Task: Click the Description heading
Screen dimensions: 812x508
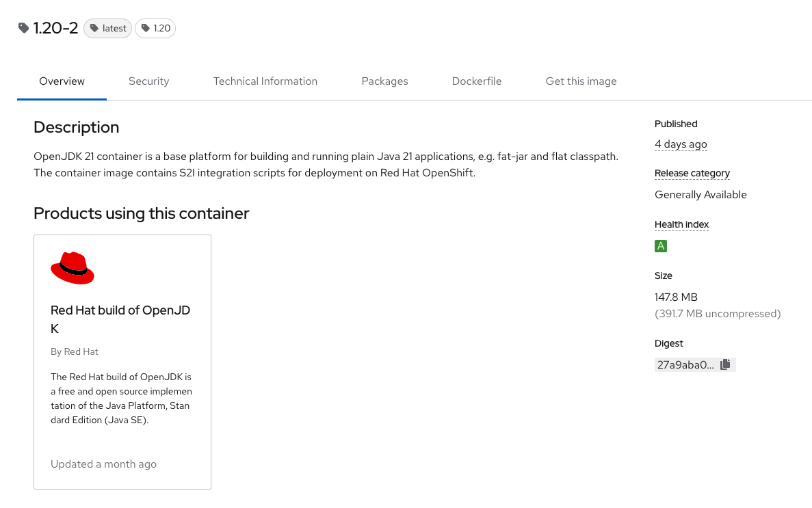Action: pyautogui.click(x=76, y=127)
